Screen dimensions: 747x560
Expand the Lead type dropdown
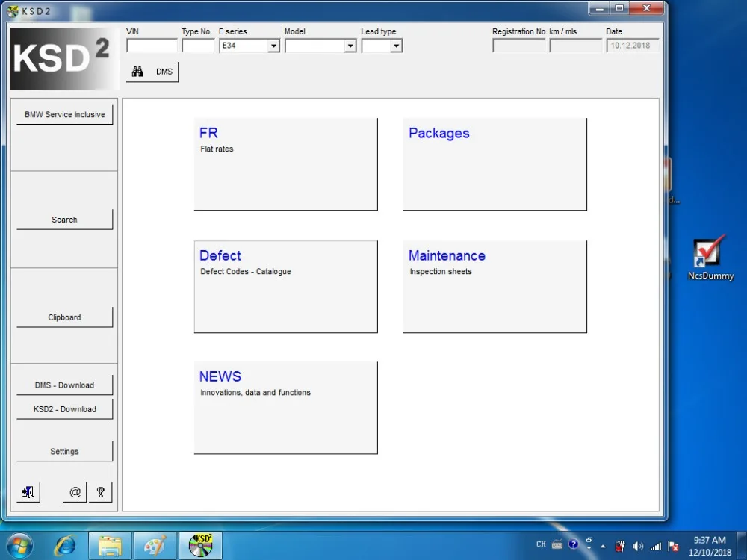click(396, 46)
